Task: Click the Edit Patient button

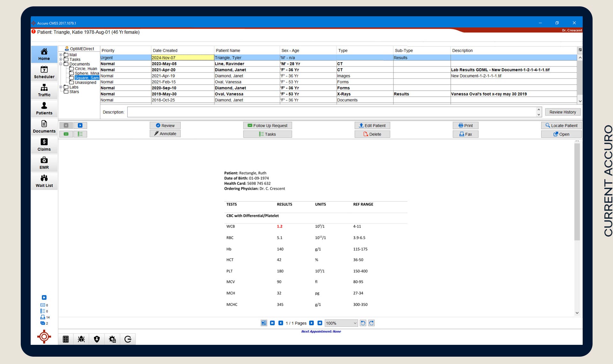Action: pos(372,125)
